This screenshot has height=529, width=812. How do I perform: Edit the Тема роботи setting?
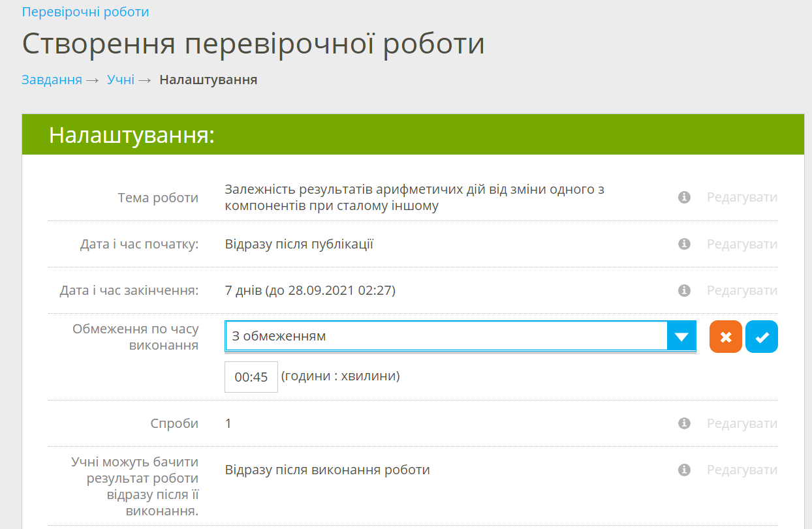[x=742, y=197]
